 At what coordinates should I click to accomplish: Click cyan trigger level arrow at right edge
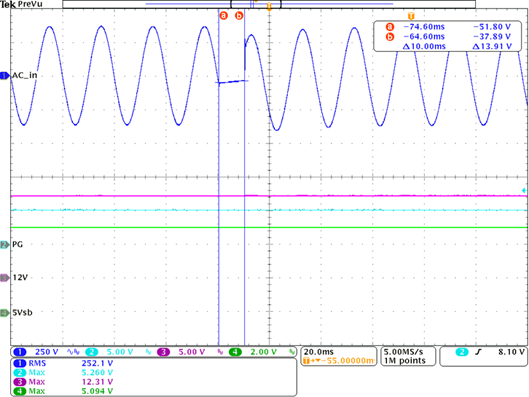tap(524, 191)
